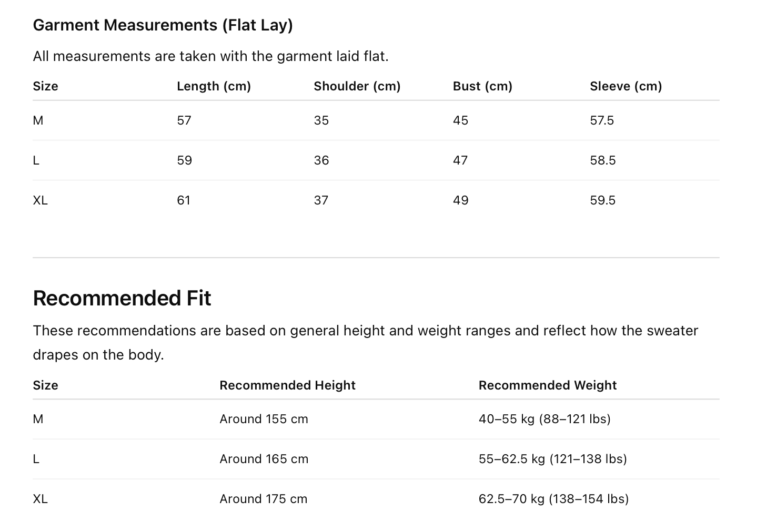Click the Sleeve (cm) column header
The image size is (766, 532).
(x=626, y=86)
